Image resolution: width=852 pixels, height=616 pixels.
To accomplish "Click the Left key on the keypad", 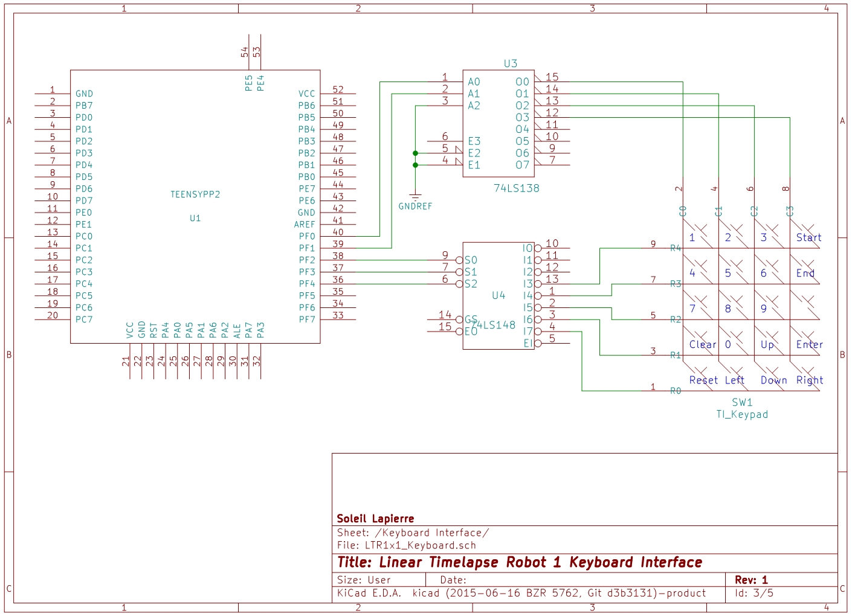I will [x=734, y=380].
